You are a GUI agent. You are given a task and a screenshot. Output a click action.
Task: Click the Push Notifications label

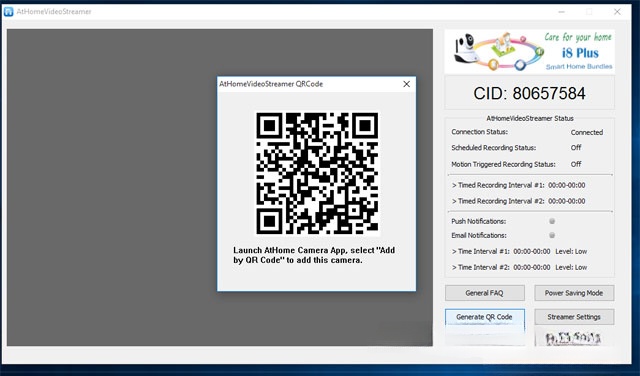pos(478,221)
